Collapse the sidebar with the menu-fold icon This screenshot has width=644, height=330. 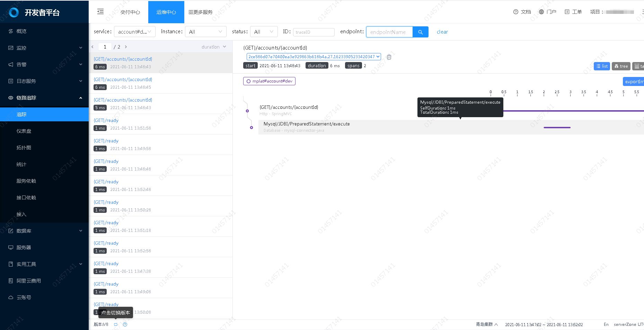click(100, 12)
